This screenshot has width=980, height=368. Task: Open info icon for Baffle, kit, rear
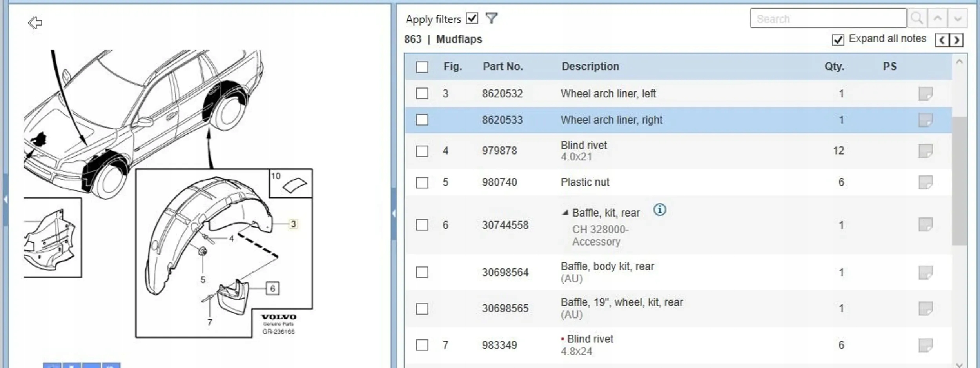point(660,210)
